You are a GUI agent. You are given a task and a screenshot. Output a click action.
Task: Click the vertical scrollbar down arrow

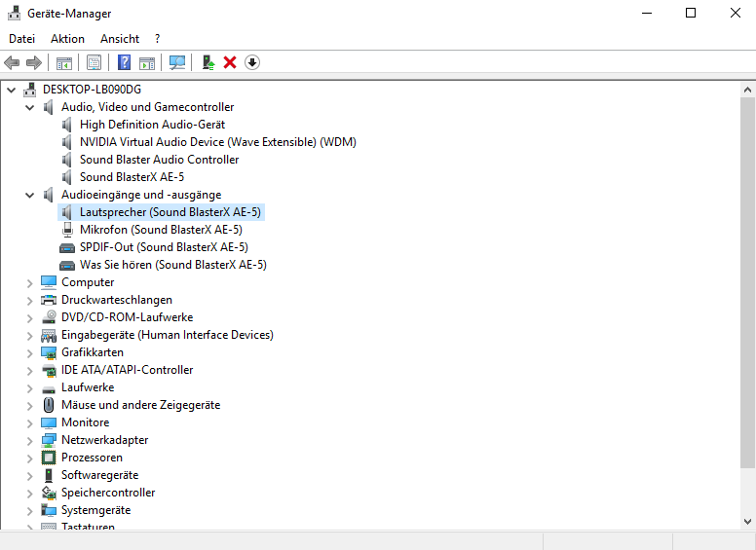click(747, 522)
